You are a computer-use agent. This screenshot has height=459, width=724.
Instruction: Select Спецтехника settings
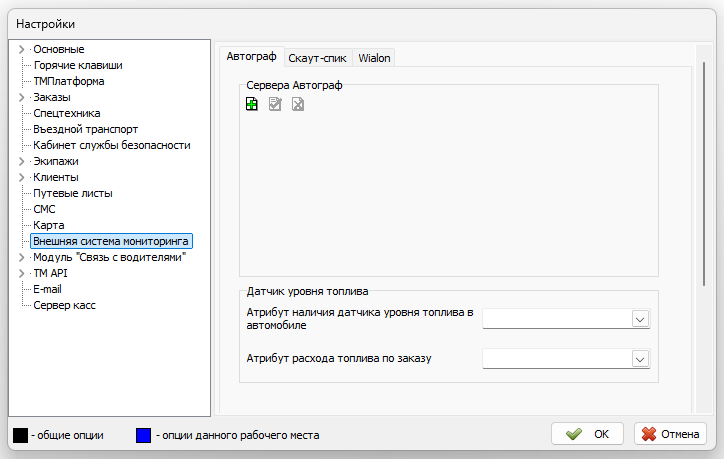67,113
